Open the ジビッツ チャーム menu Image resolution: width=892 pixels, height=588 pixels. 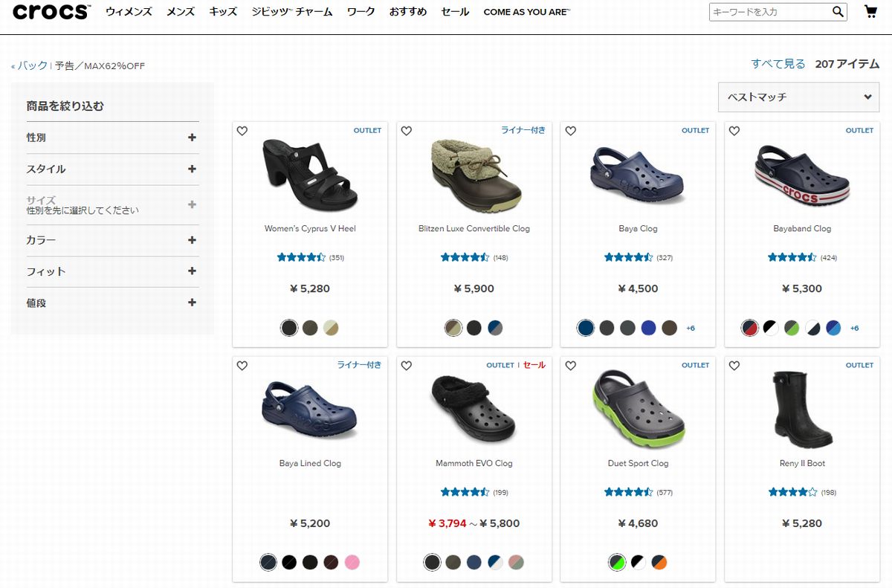click(292, 12)
